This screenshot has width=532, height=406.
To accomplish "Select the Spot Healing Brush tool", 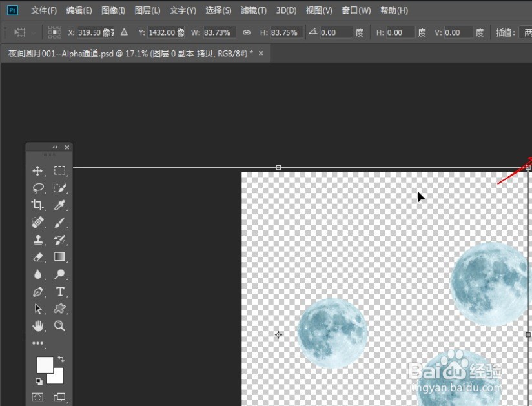I will 37,223.
